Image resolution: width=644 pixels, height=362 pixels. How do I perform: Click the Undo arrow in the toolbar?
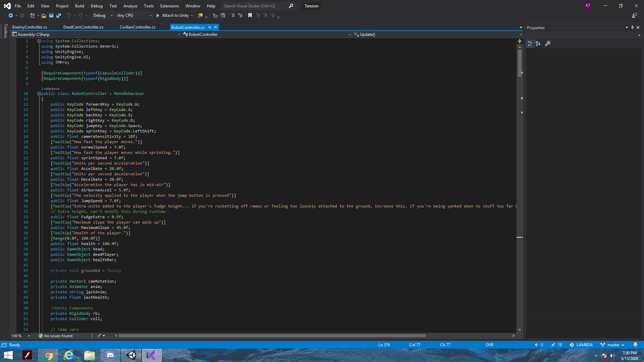click(68, 15)
